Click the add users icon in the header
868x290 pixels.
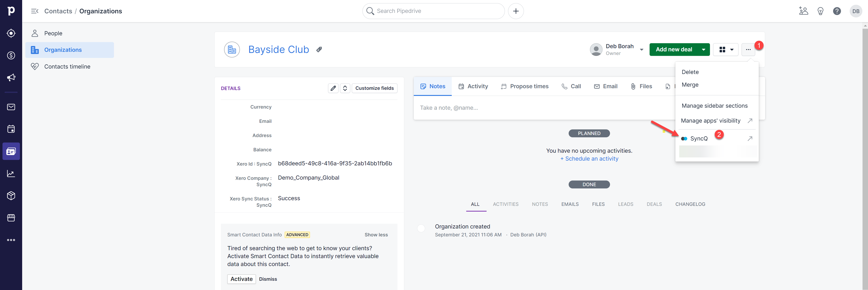(x=803, y=11)
